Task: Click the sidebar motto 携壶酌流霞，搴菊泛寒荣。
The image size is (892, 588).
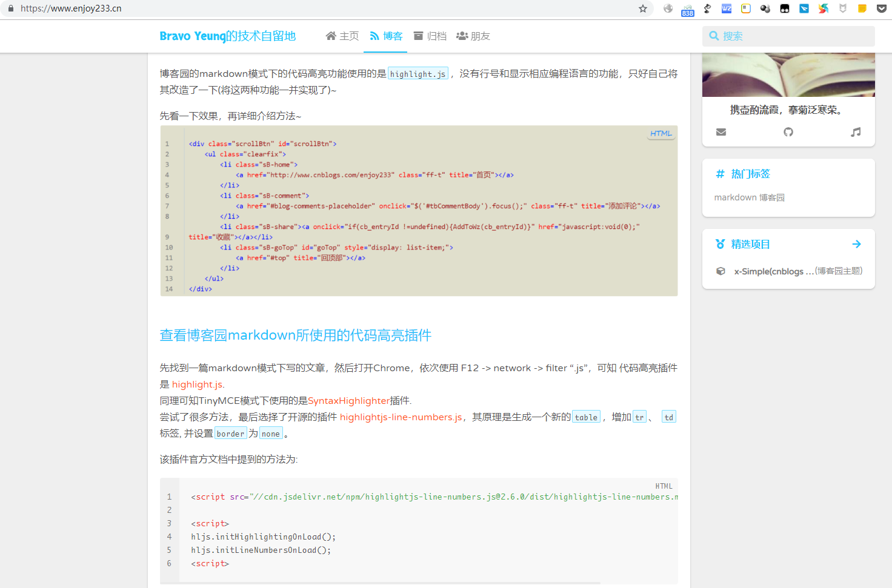Action: pos(788,110)
